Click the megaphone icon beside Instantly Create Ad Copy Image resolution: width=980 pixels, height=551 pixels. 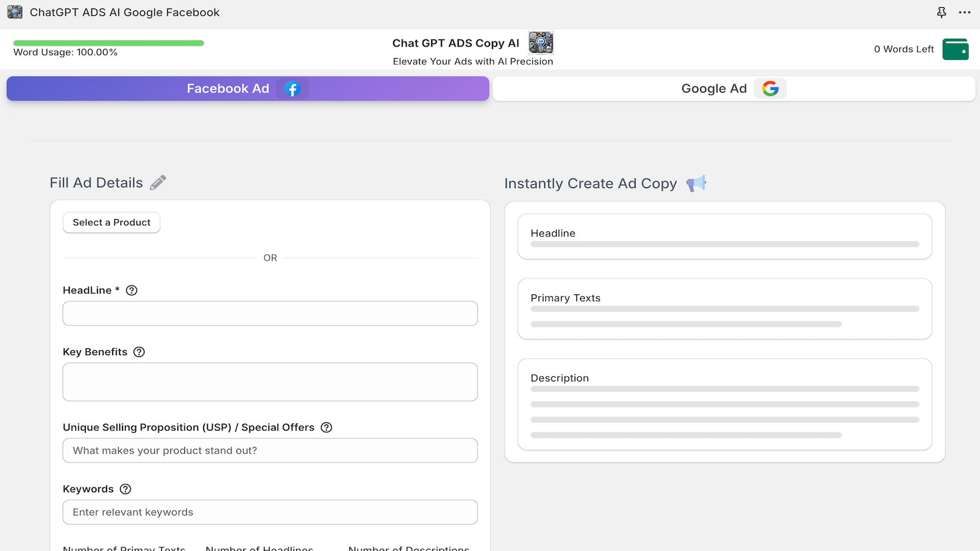coord(696,183)
